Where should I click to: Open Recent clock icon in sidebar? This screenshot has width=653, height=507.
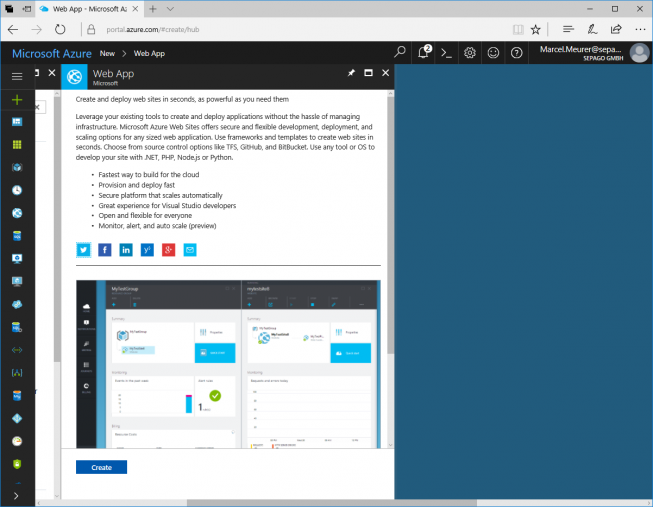17,190
